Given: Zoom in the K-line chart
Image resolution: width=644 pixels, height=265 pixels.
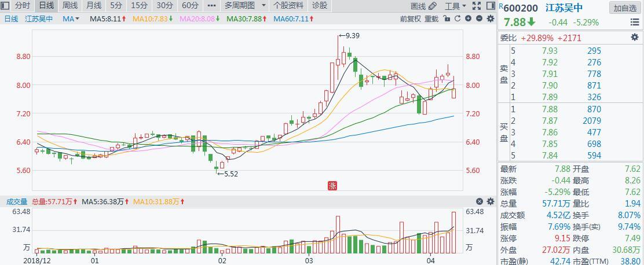Looking at the screenshot, I should click(469, 19).
